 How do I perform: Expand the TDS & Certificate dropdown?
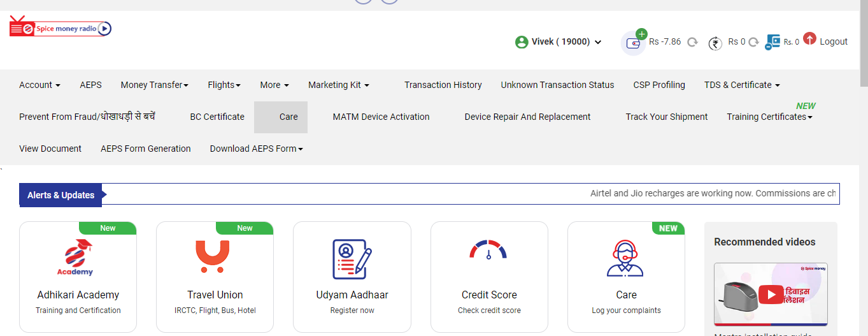pos(742,85)
